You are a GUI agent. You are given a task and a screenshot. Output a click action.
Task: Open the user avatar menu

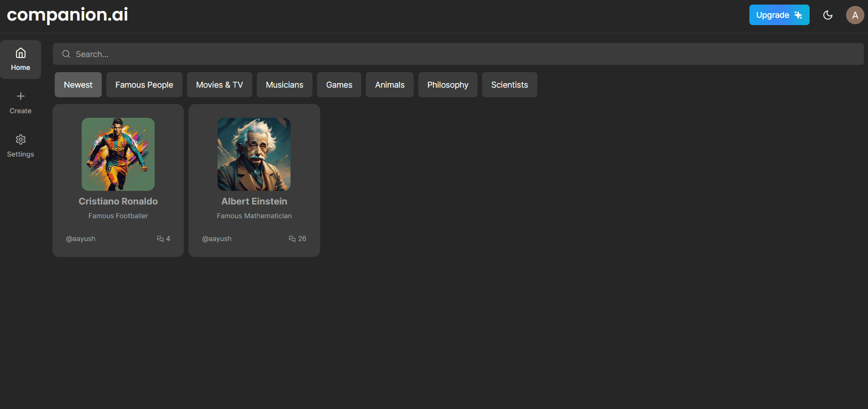coord(855,15)
